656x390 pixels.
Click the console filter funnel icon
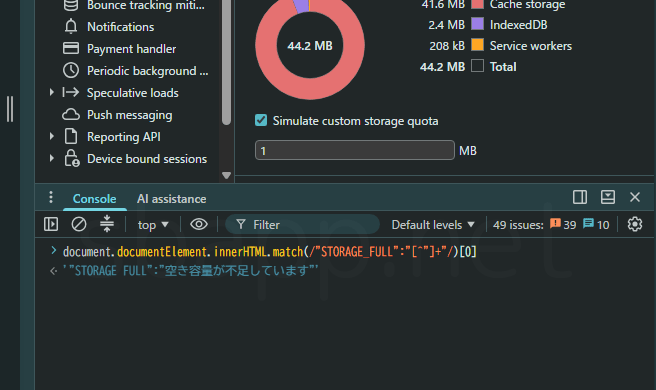coord(241,224)
